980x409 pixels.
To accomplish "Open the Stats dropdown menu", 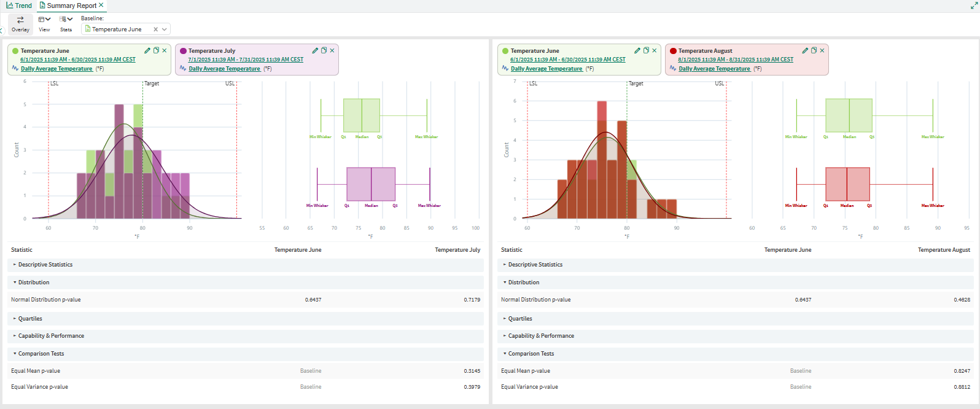I will tap(66, 24).
